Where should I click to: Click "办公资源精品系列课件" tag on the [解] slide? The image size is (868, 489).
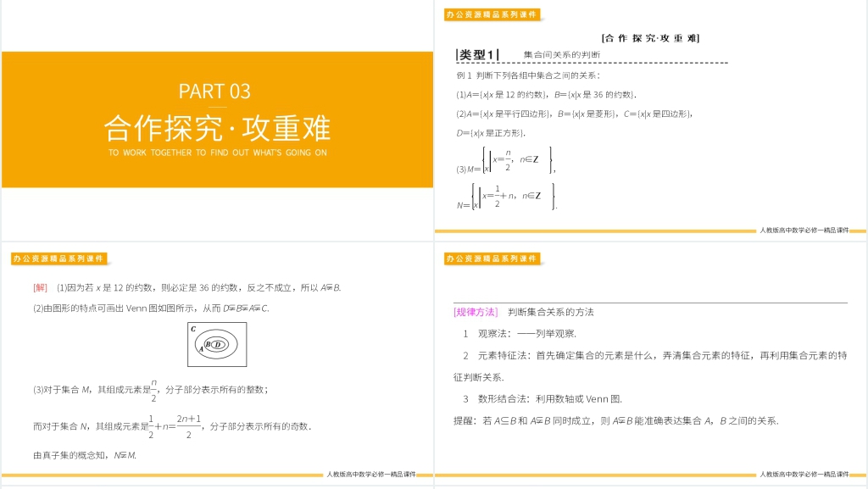click(x=58, y=258)
